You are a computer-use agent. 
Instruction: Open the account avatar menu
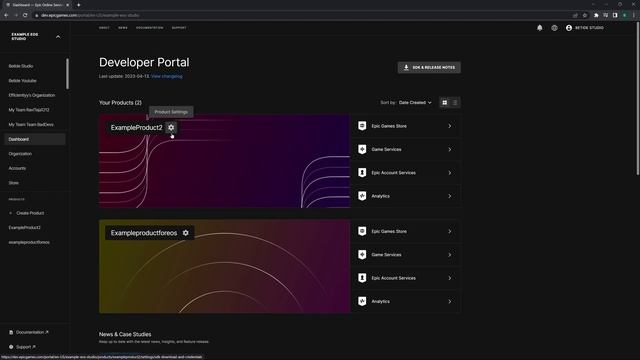[x=569, y=28]
